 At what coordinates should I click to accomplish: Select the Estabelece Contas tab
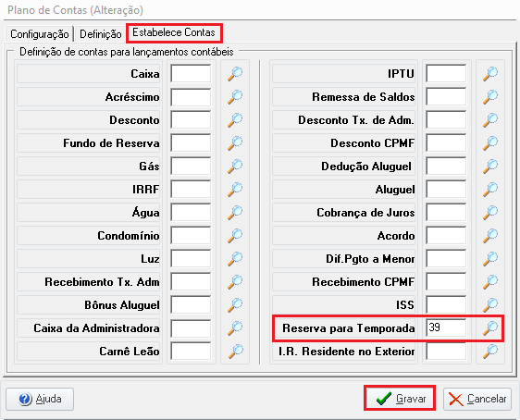[174, 32]
